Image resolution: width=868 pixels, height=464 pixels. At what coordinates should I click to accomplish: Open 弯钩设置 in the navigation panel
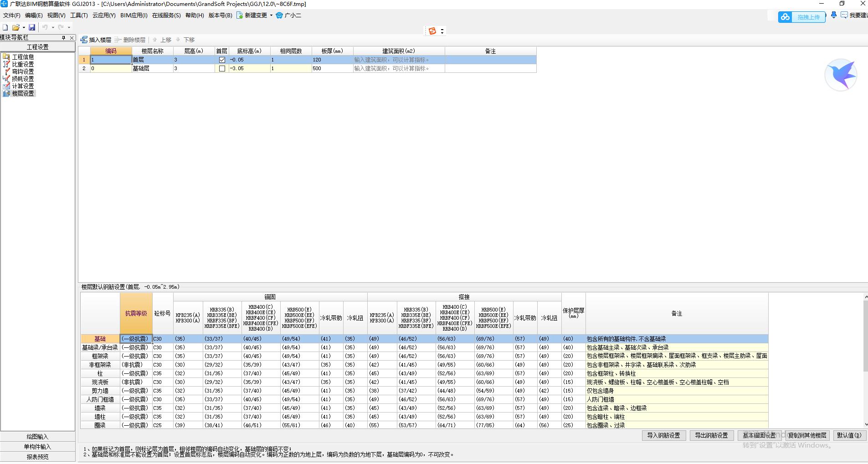coord(23,71)
